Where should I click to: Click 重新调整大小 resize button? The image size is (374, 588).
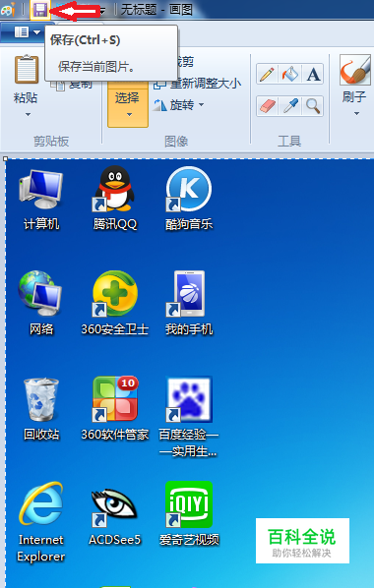(x=198, y=84)
